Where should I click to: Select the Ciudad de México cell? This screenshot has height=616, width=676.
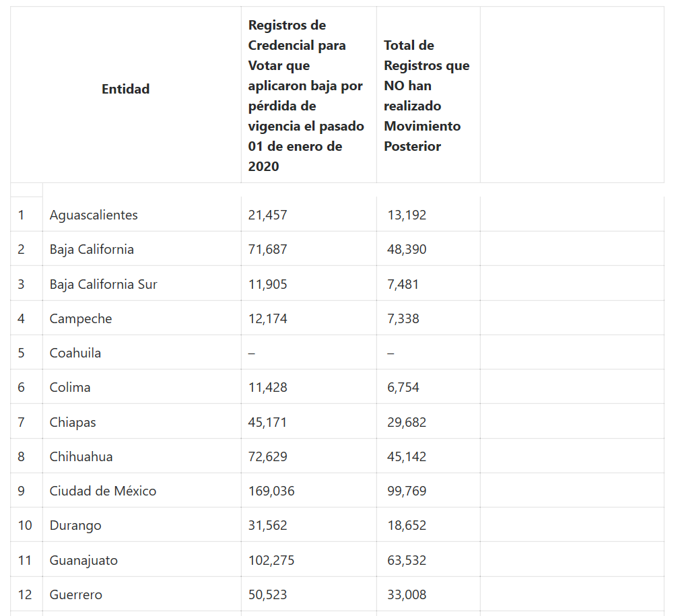tap(103, 491)
